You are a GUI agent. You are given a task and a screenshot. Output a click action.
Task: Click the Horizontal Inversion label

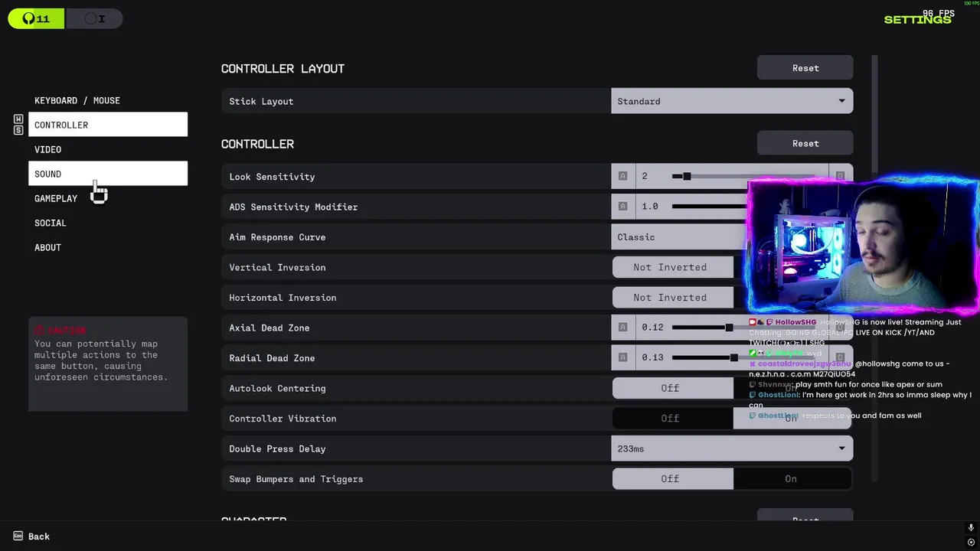[x=283, y=298]
